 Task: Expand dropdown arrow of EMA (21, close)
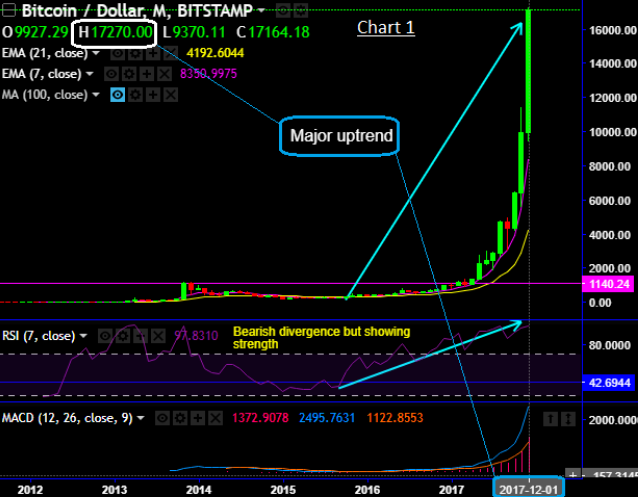pos(96,53)
